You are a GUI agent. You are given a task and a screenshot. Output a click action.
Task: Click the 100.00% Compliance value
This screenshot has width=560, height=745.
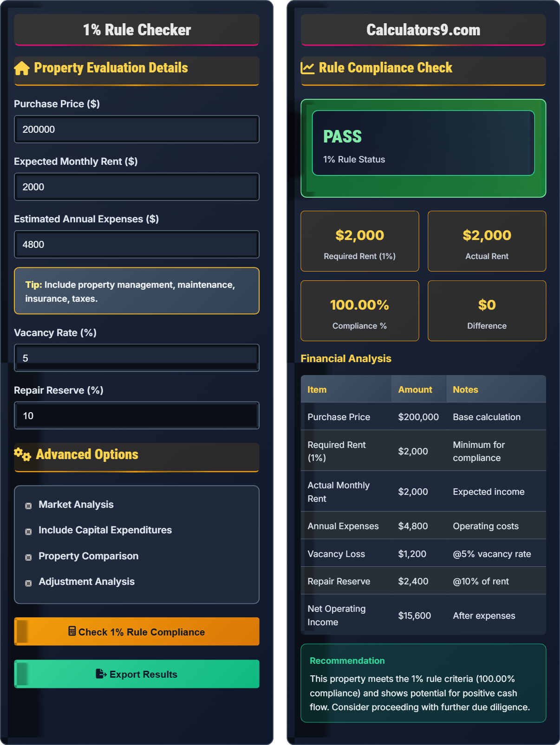click(x=360, y=305)
